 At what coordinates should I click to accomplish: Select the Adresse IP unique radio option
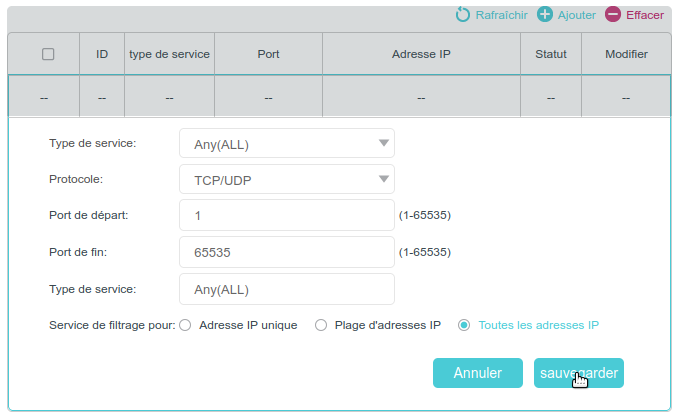click(185, 325)
